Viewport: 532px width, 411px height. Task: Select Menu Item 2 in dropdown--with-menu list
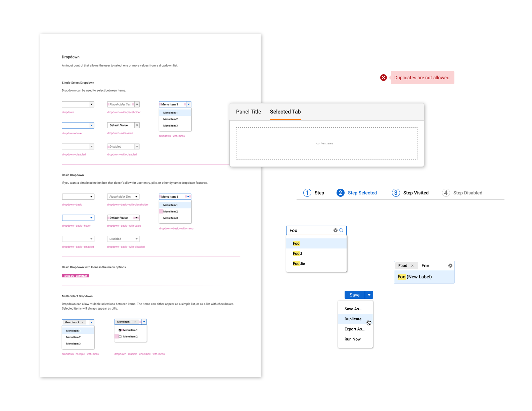click(175, 119)
